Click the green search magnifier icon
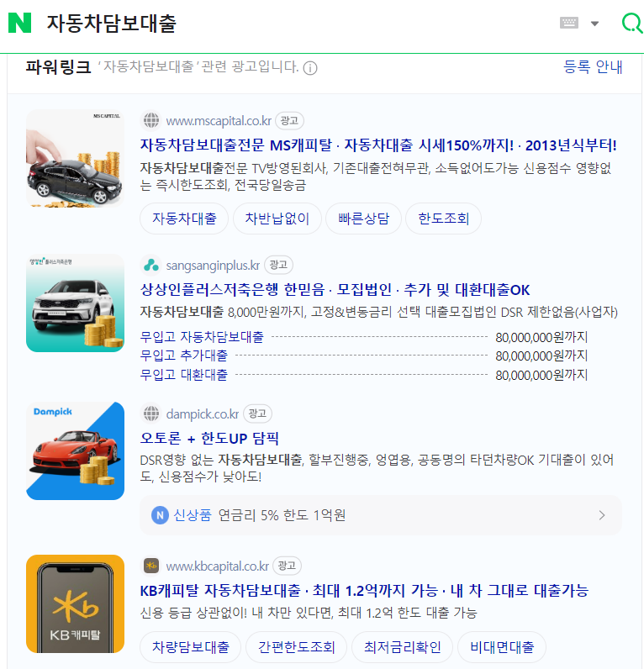 click(x=632, y=23)
